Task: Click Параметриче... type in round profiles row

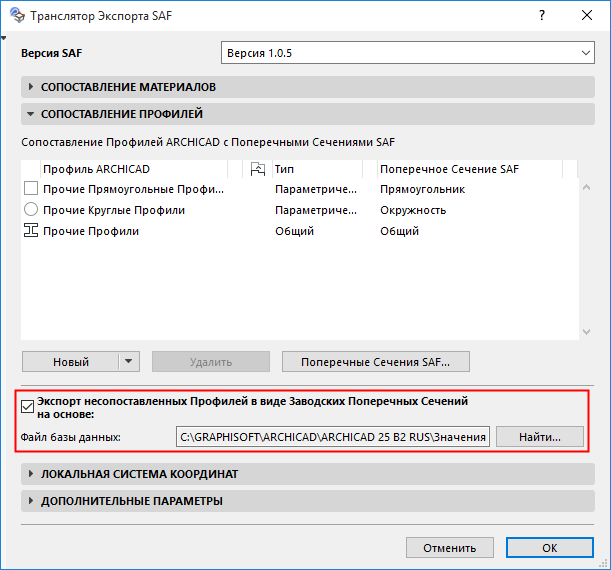Action: (x=316, y=210)
